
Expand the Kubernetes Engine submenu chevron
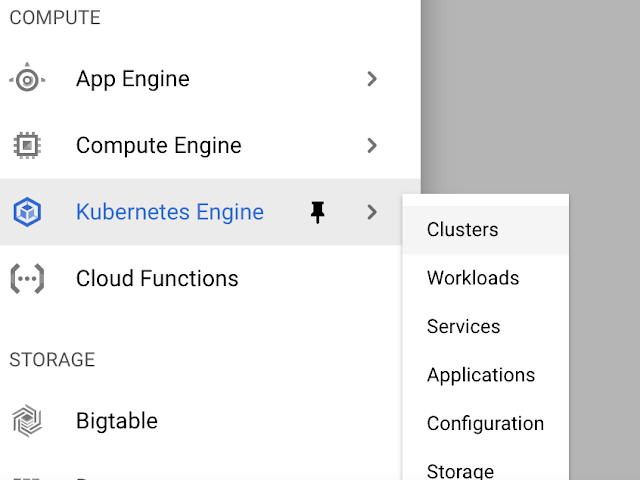(x=371, y=212)
